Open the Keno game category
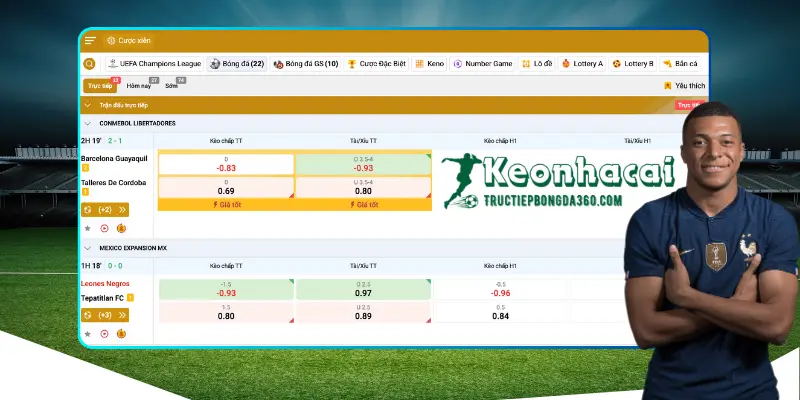800x400 pixels. coord(430,64)
